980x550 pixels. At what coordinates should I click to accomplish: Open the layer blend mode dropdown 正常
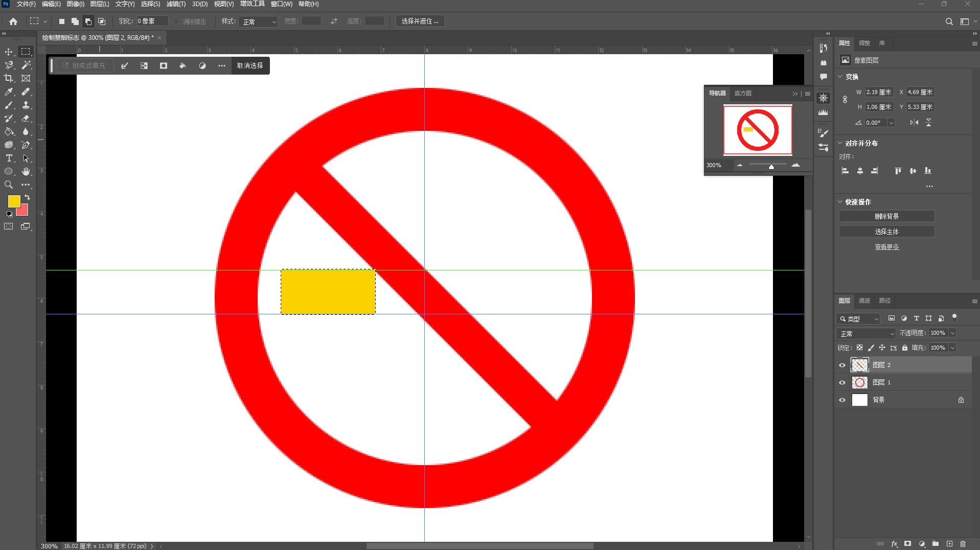[867, 333]
